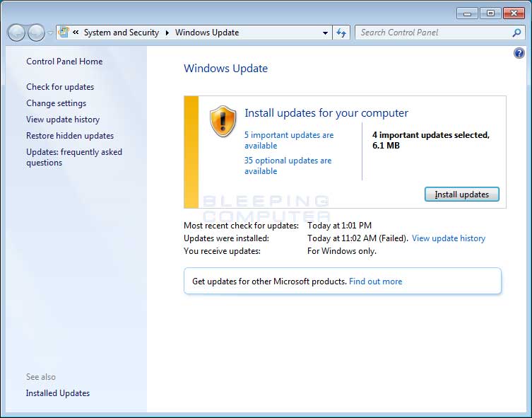Click the Refresh button beside address bar
Image resolution: width=532 pixels, height=418 pixels.
341,33
